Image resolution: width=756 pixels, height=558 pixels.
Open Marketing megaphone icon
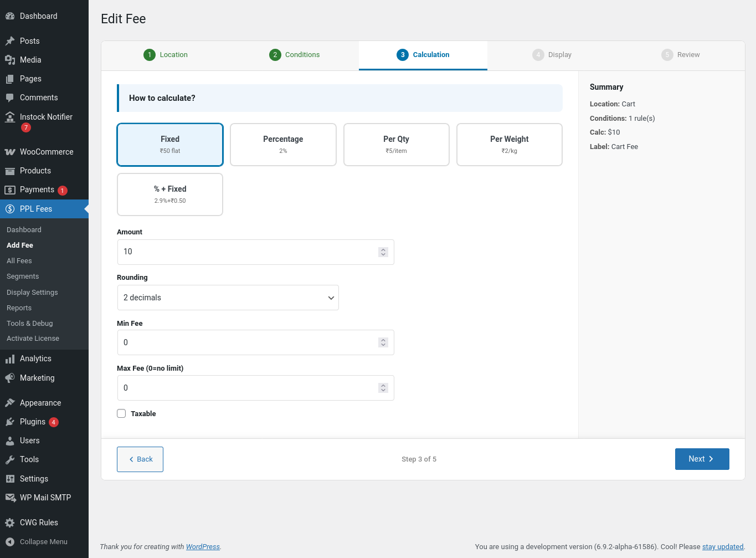(x=10, y=378)
